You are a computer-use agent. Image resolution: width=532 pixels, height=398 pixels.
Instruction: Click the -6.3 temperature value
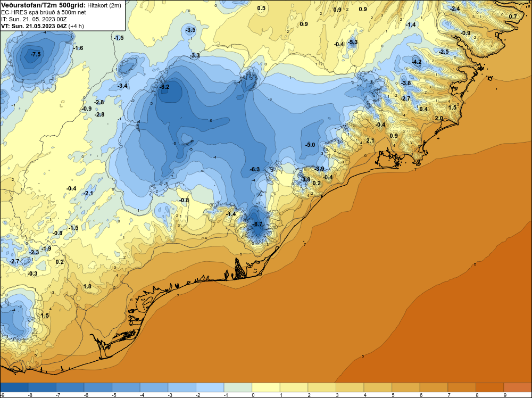point(255,169)
